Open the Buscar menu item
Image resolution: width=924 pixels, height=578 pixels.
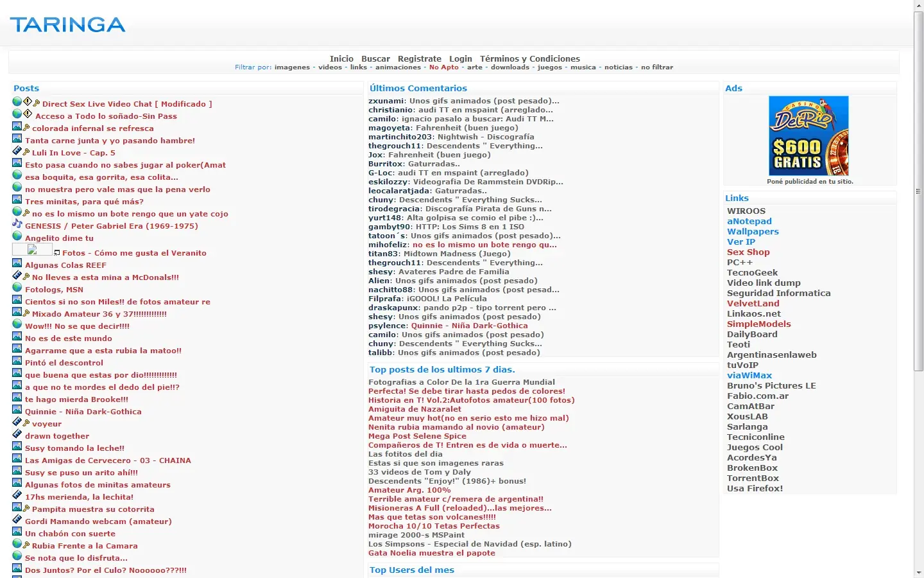click(375, 58)
